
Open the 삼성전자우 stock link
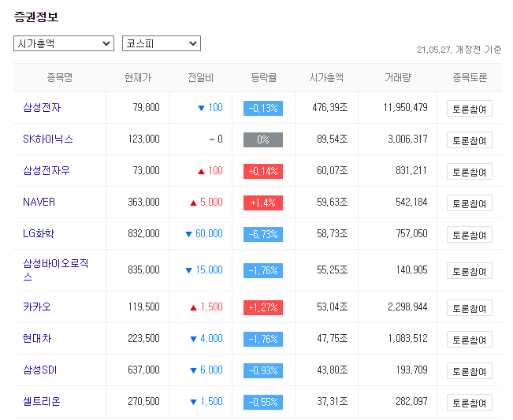[46, 170]
